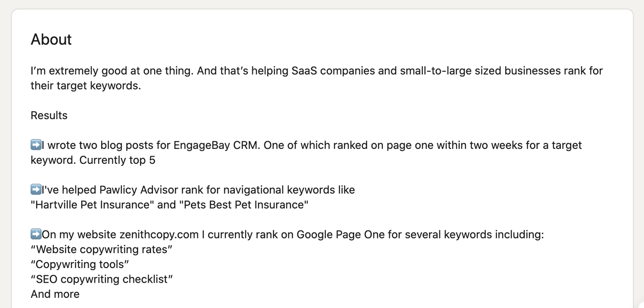Click the "SEO copywriting checklist" keyword
The height and width of the screenshot is (308, 644).
(x=102, y=279)
